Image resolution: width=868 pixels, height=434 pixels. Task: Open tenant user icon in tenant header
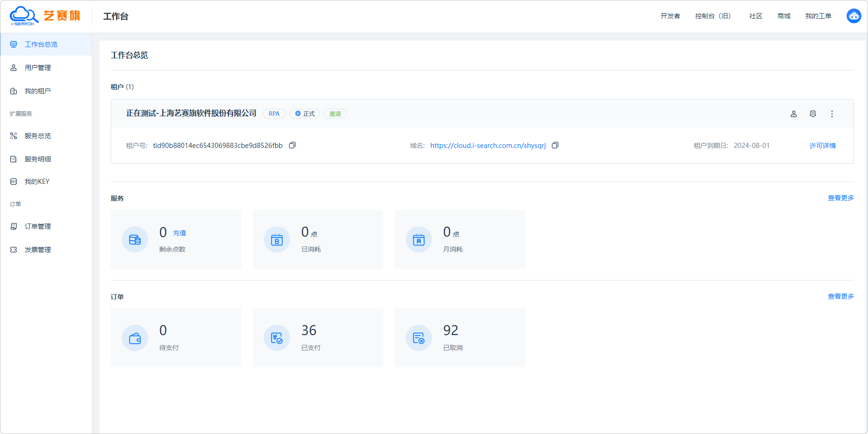click(793, 114)
